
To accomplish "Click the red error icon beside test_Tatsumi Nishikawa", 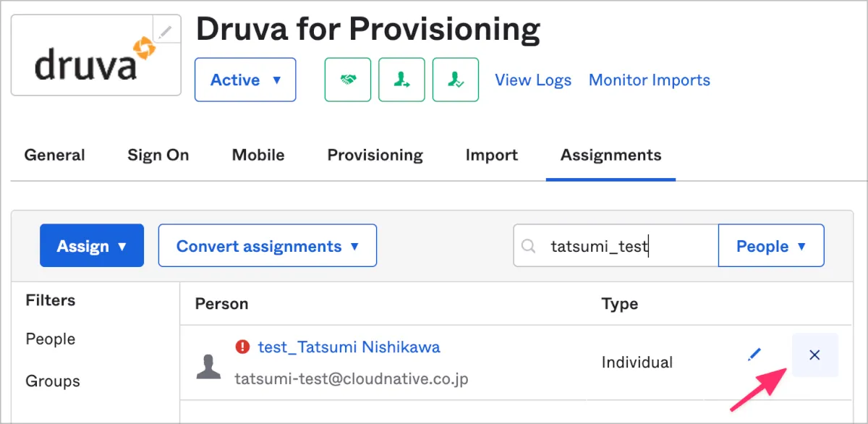I will (x=243, y=347).
